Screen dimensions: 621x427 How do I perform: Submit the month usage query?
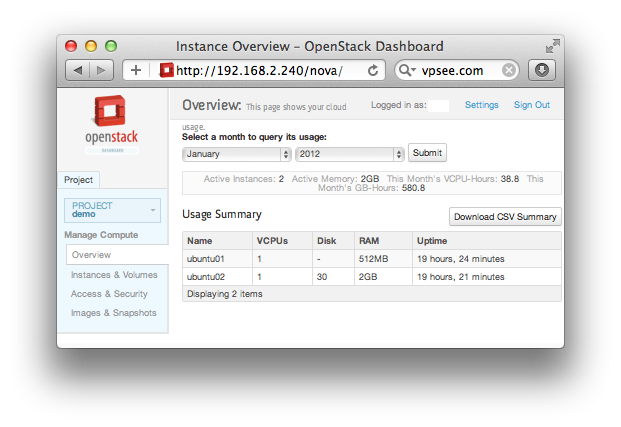(x=427, y=153)
